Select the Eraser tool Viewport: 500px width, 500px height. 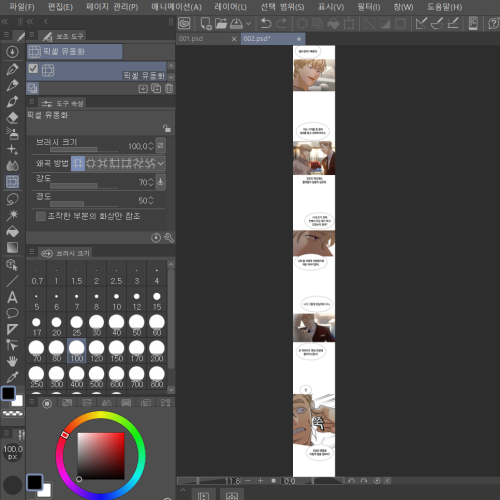click(x=12, y=118)
